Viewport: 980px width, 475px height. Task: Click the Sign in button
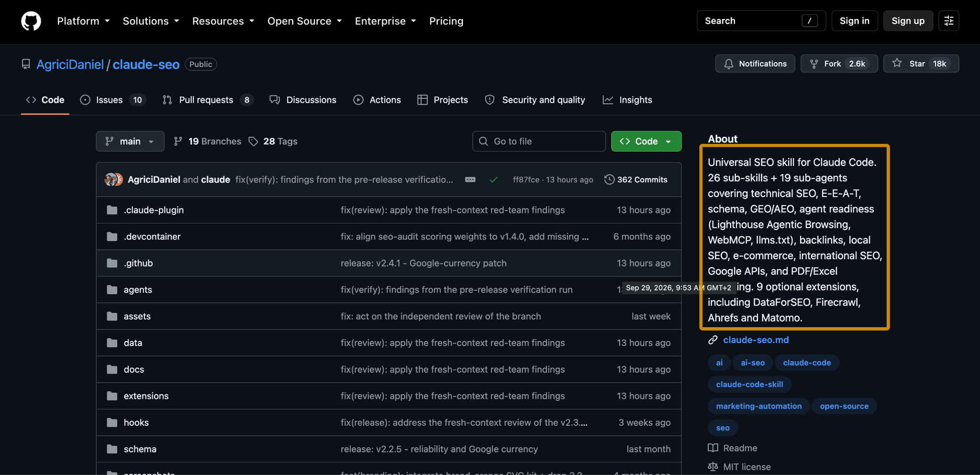(x=855, y=21)
